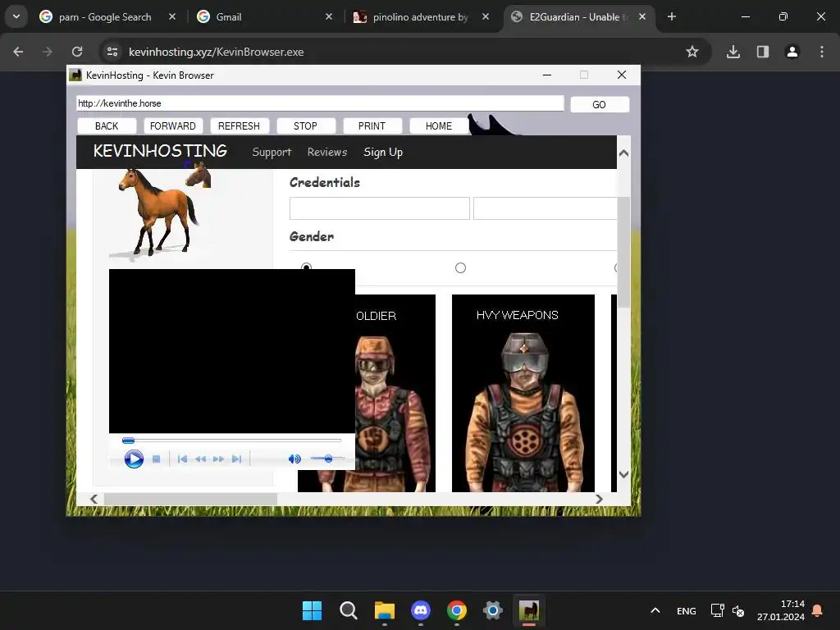Screen dimensions: 840x630
Task: Click the FORWARD button in Kevin Browser
Action: (173, 126)
